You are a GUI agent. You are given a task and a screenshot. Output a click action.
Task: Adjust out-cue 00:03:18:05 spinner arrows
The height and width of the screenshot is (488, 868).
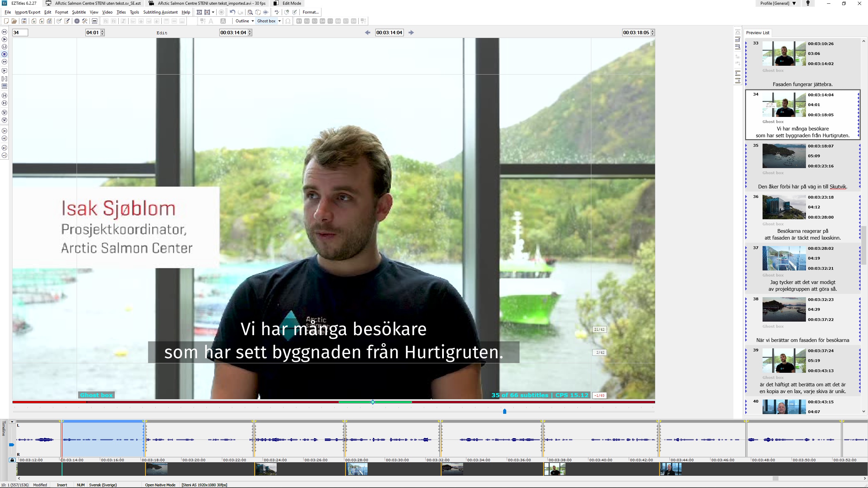point(653,33)
